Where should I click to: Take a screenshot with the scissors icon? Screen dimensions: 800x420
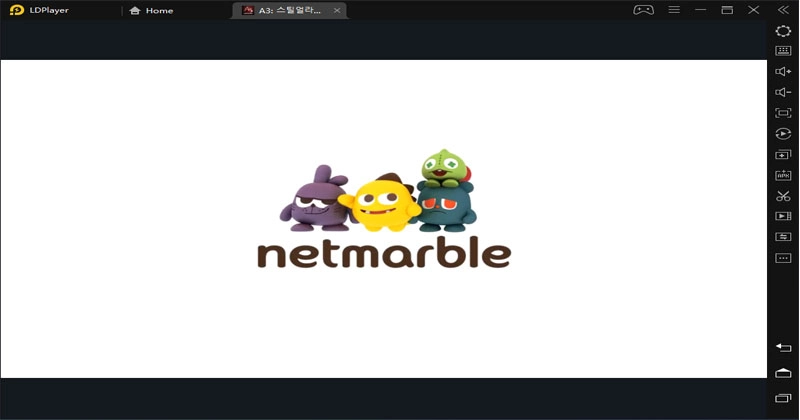pyautogui.click(x=783, y=196)
